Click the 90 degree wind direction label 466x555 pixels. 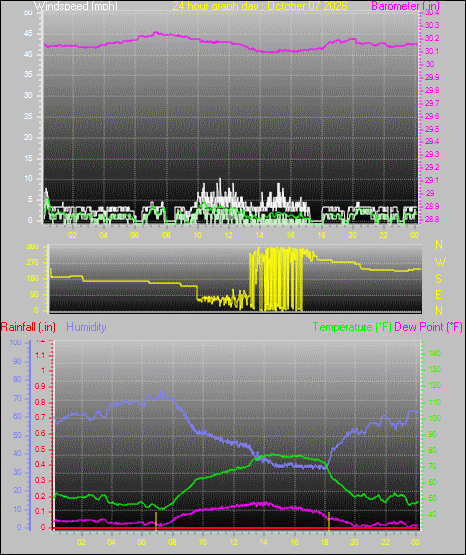tap(34, 294)
